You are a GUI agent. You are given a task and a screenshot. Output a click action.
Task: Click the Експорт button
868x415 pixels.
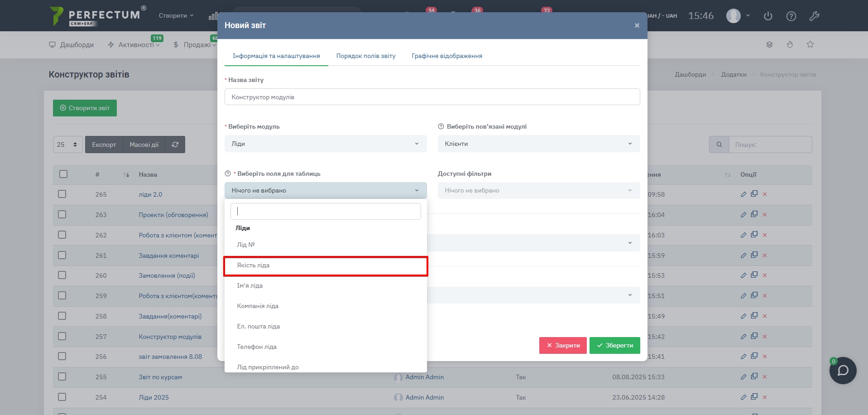pos(104,145)
